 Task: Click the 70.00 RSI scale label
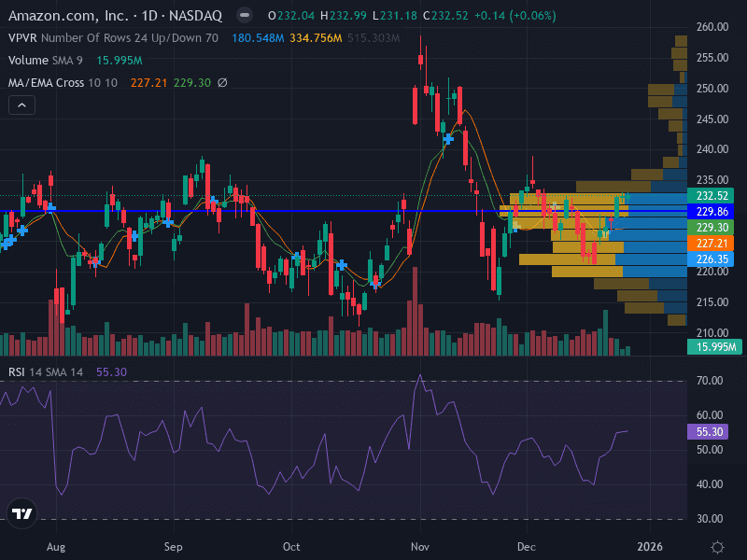[x=710, y=381]
